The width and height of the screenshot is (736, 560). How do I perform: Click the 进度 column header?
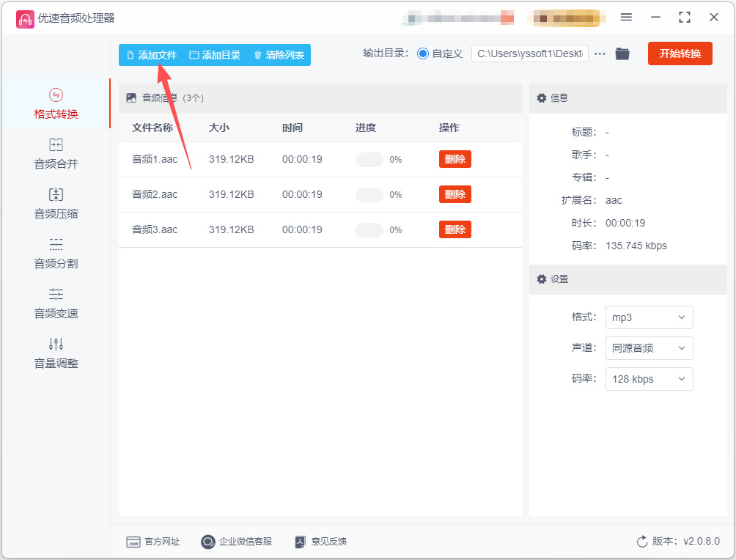pyautogui.click(x=365, y=128)
